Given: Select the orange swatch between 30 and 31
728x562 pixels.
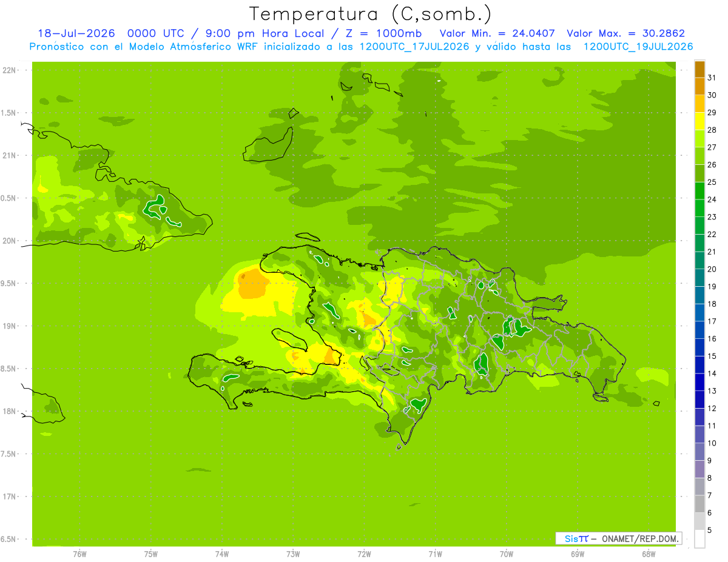Looking at the screenshot, I should (x=699, y=87).
